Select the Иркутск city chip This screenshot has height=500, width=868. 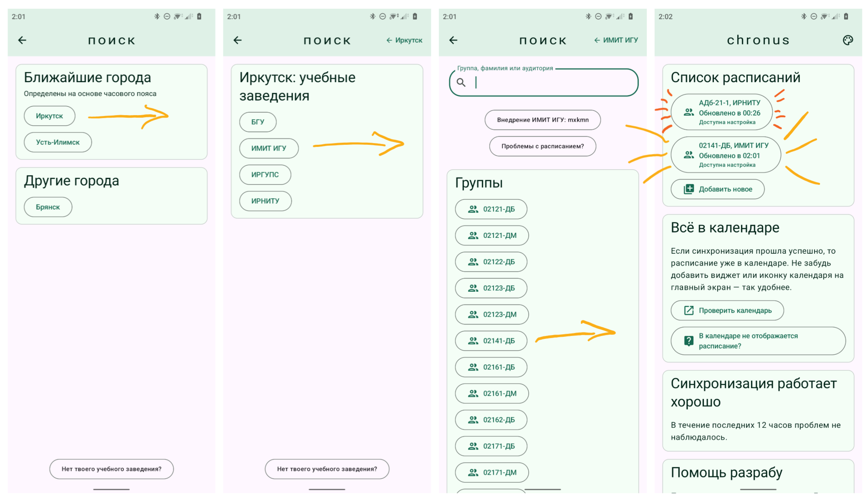coord(49,116)
